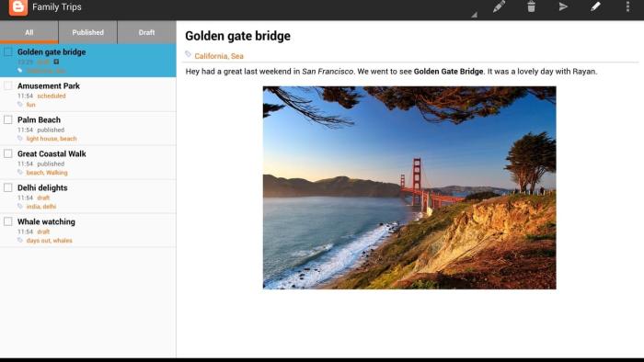644x362 pixels.
Task: Click the 'draft' status under Delhi delights
Action: point(43,198)
